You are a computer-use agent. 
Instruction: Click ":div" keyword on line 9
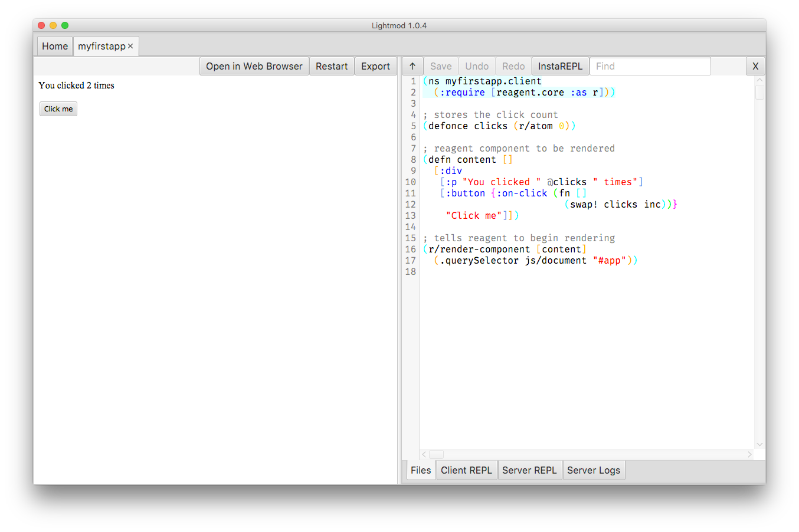click(x=451, y=171)
